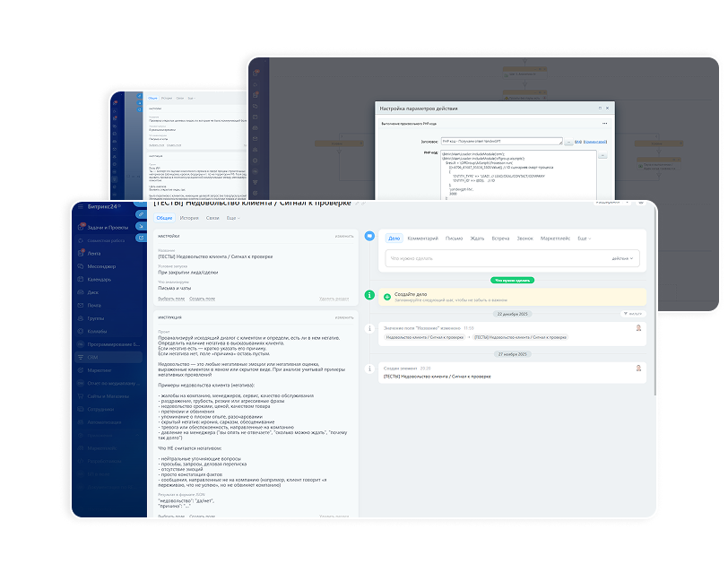Click the Создать поле link under настройки
Screen dimensions: 728x573
202,299
